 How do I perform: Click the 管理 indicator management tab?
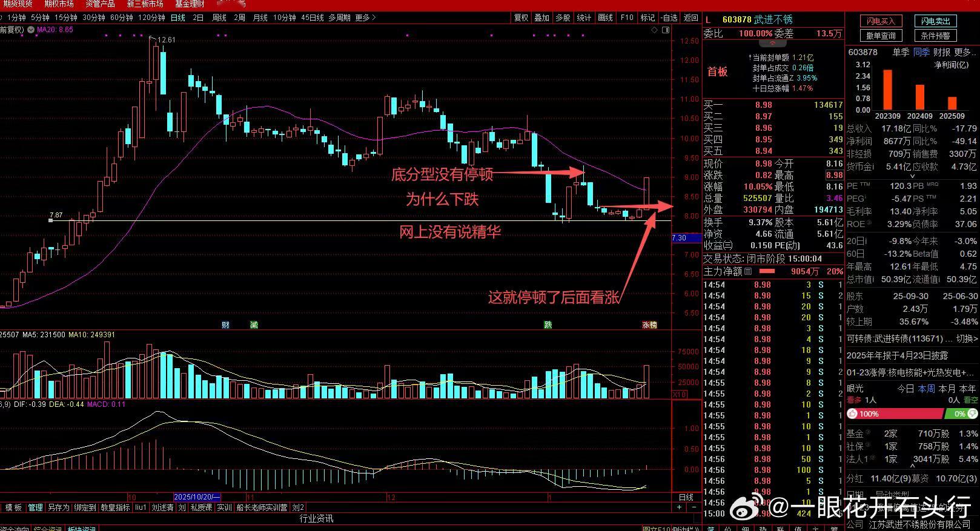[x=35, y=507]
